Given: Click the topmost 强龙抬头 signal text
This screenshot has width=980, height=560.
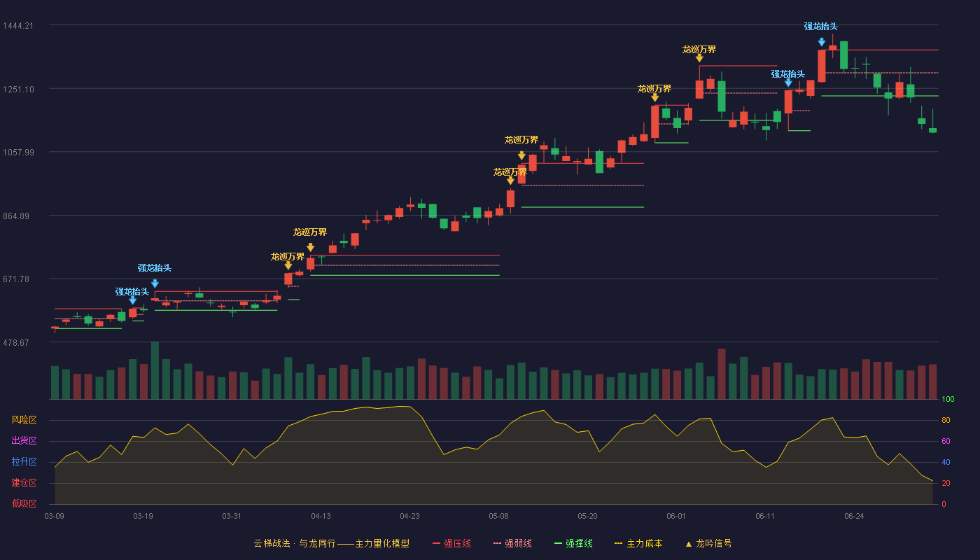Looking at the screenshot, I should point(821,27).
